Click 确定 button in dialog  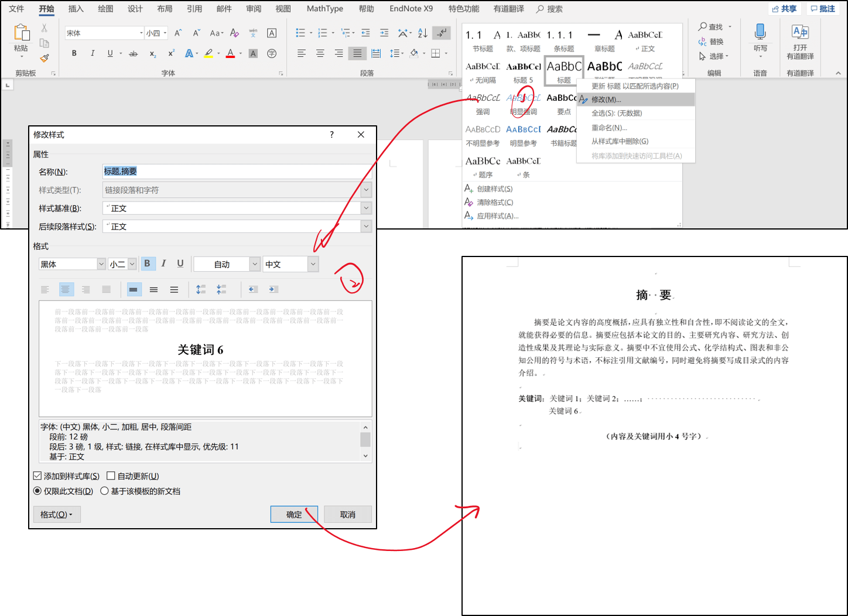(294, 514)
